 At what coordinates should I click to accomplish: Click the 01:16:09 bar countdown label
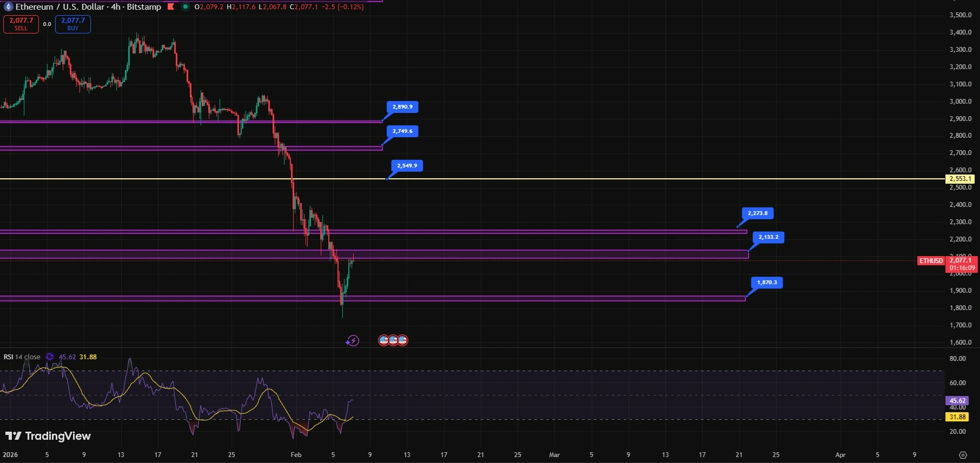coord(962,268)
